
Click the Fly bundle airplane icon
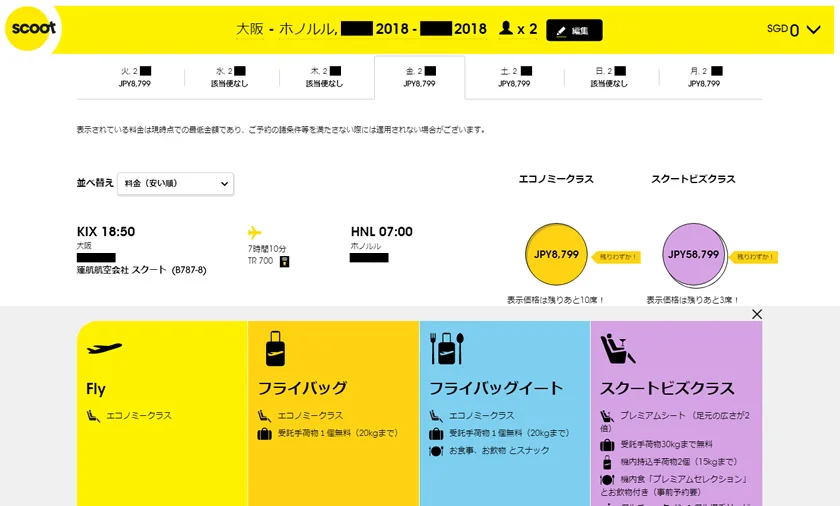(x=104, y=348)
